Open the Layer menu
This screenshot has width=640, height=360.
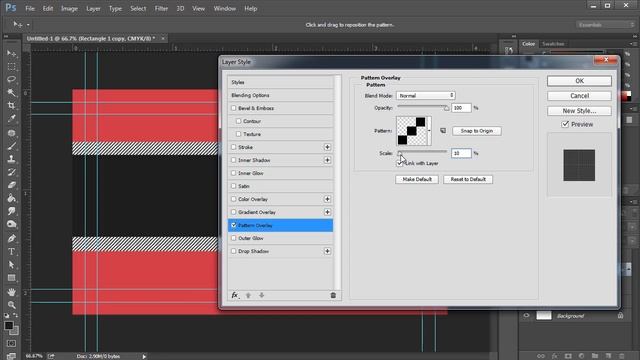tap(93, 9)
